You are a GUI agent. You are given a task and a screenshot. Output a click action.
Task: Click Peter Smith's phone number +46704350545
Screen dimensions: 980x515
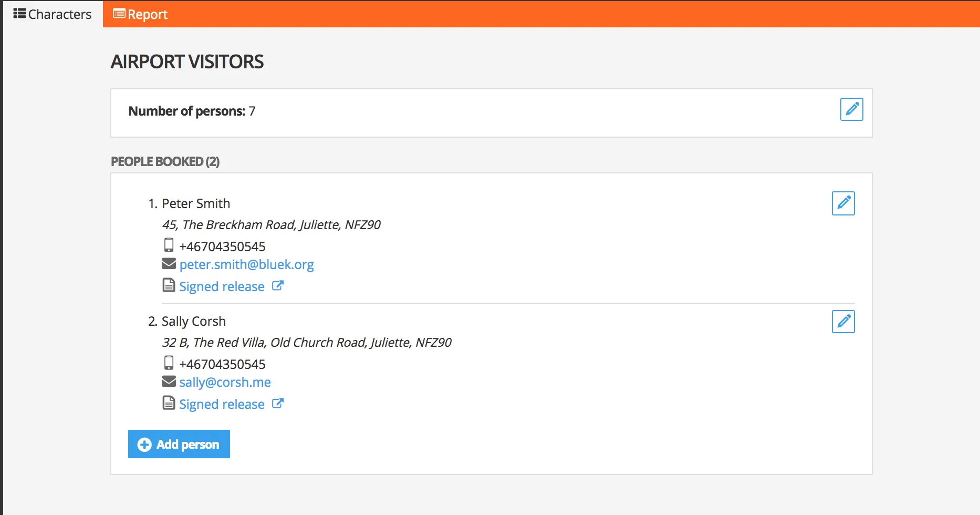[222, 246]
